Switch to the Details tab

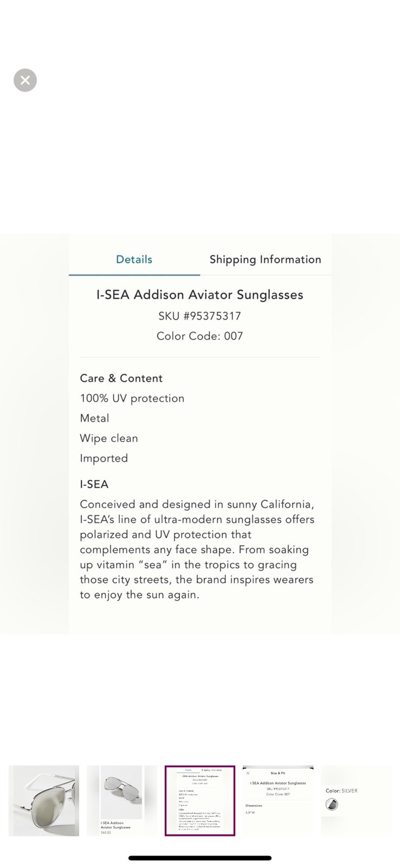point(134,259)
